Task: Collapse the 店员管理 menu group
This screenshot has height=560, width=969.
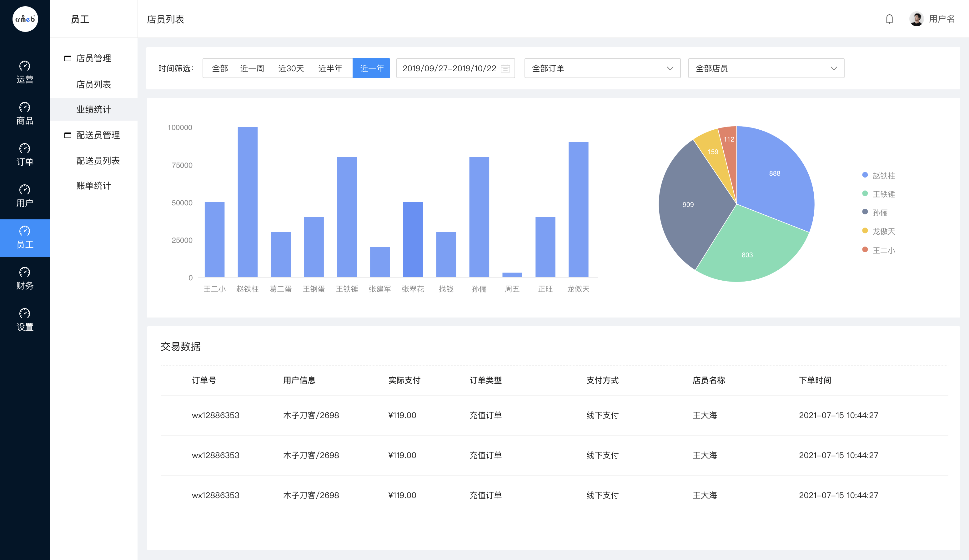Action: click(x=88, y=58)
